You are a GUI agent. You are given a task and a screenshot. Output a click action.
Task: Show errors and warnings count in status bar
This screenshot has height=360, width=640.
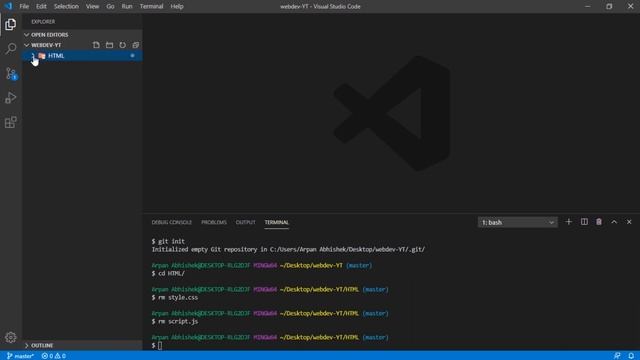53,356
